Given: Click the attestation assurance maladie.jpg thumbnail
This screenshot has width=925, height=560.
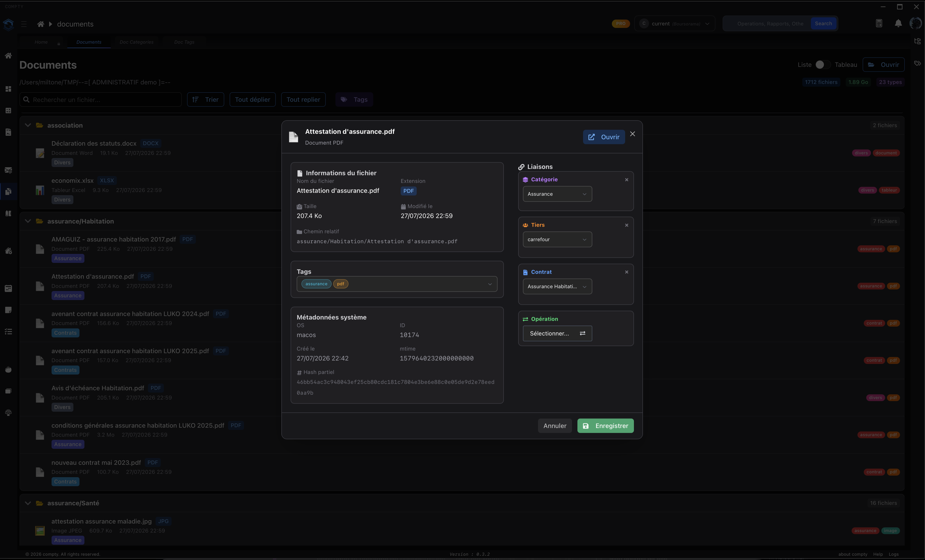Looking at the screenshot, I should click(x=40, y=531).
